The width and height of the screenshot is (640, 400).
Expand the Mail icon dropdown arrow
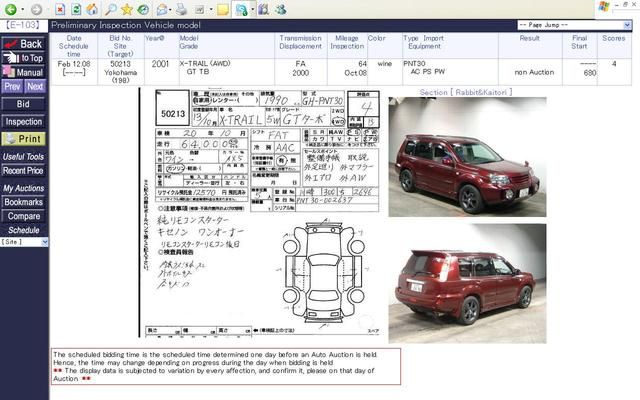point(171,9)
